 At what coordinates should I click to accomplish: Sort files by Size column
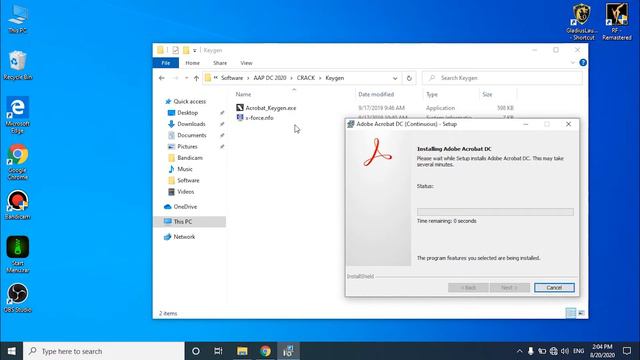click(x=487, y=94)
